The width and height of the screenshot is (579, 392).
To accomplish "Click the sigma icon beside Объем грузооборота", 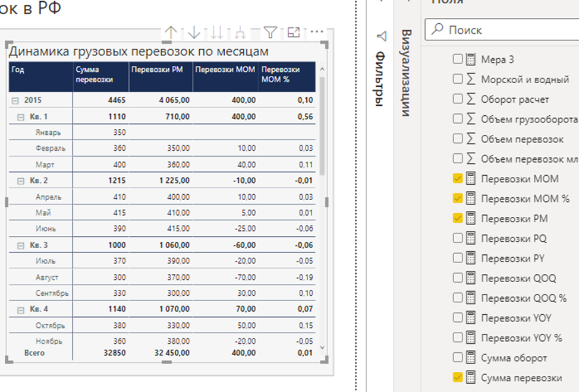I will 471,119.
